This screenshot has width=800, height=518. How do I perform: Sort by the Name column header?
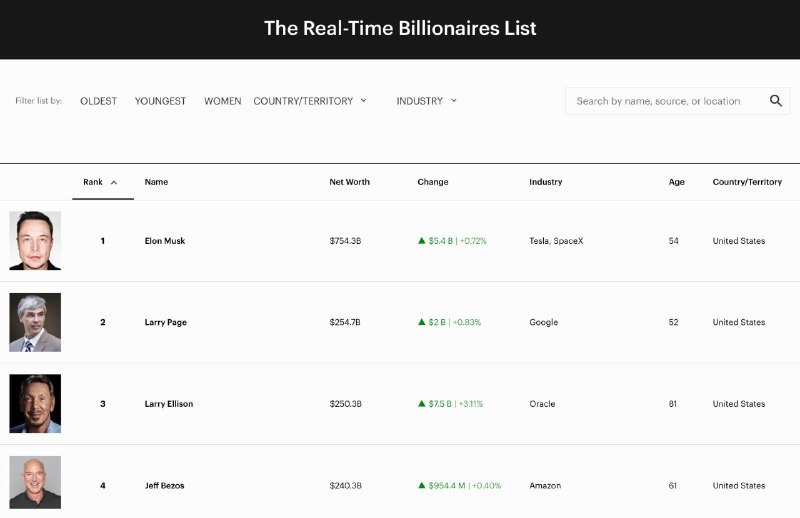156,182
